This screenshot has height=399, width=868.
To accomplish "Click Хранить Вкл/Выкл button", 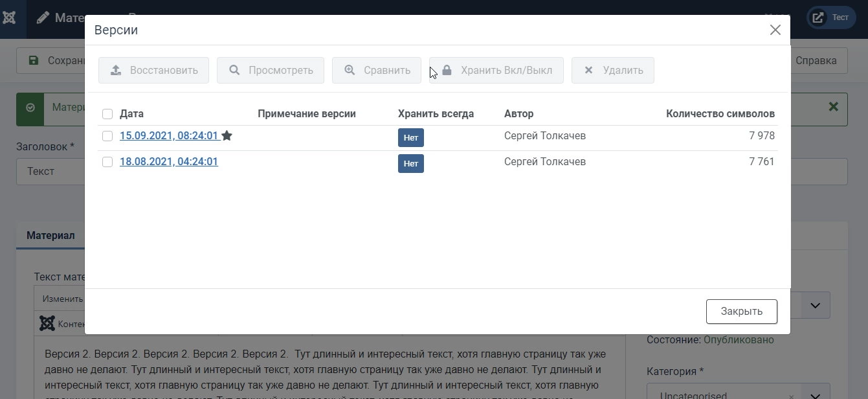I will point(496,71).
